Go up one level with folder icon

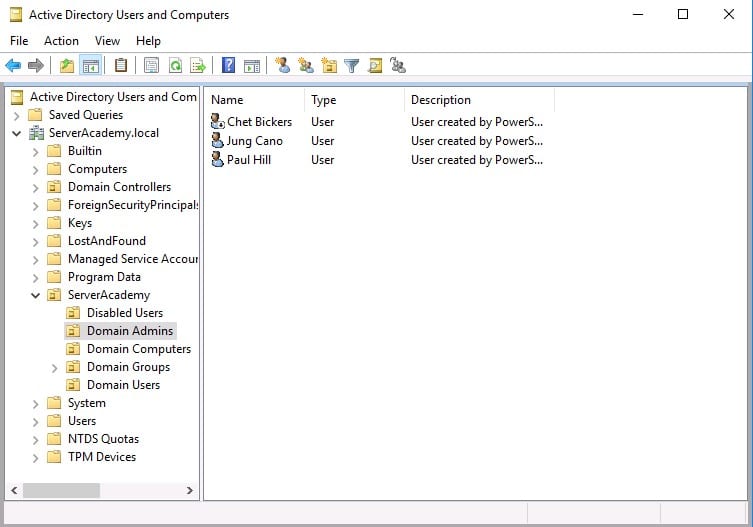(67, 65)
